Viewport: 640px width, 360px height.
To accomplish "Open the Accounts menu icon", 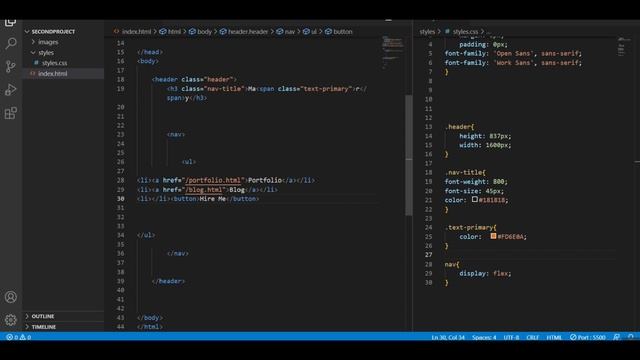I will point(11,297).
